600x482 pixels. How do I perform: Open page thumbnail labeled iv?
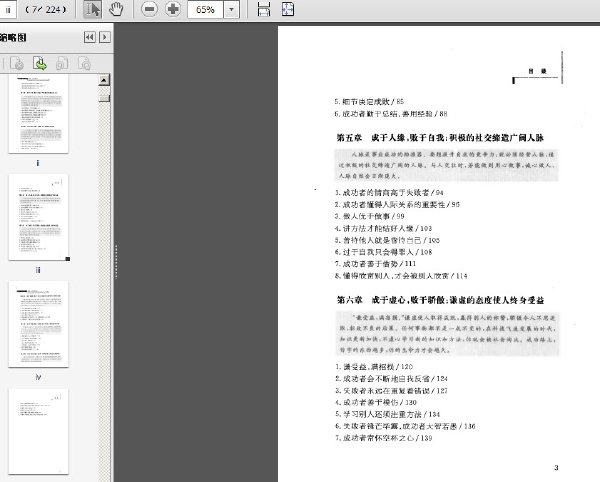38,324
